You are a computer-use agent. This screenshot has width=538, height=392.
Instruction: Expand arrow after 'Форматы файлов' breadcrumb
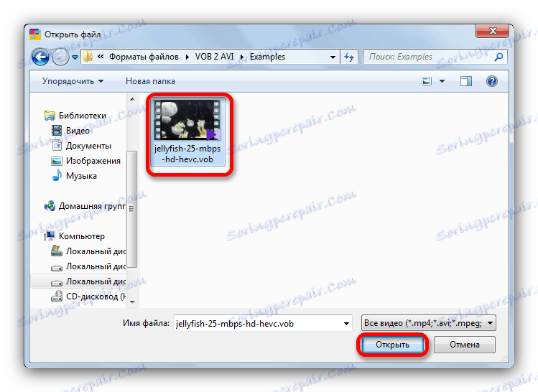187,57
